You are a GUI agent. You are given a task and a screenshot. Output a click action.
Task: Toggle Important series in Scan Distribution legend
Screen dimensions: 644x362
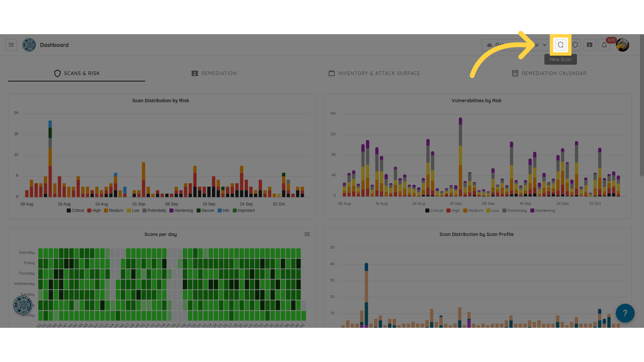pos(244,210)
